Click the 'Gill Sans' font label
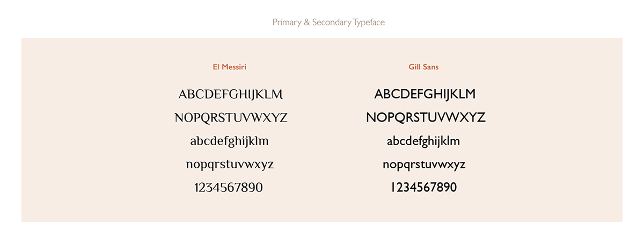 pyautogui.click(x=423, y=67)
